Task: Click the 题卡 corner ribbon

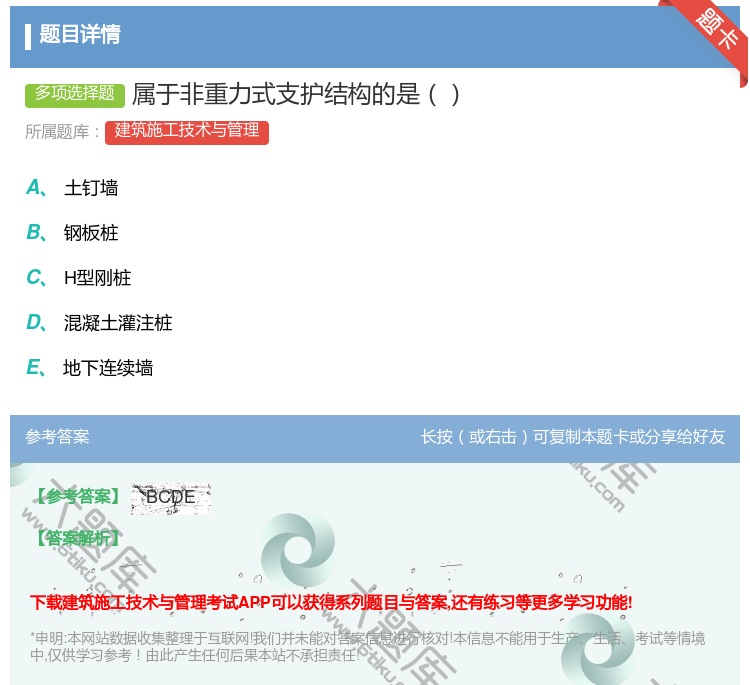Action: tap(715, 31)
